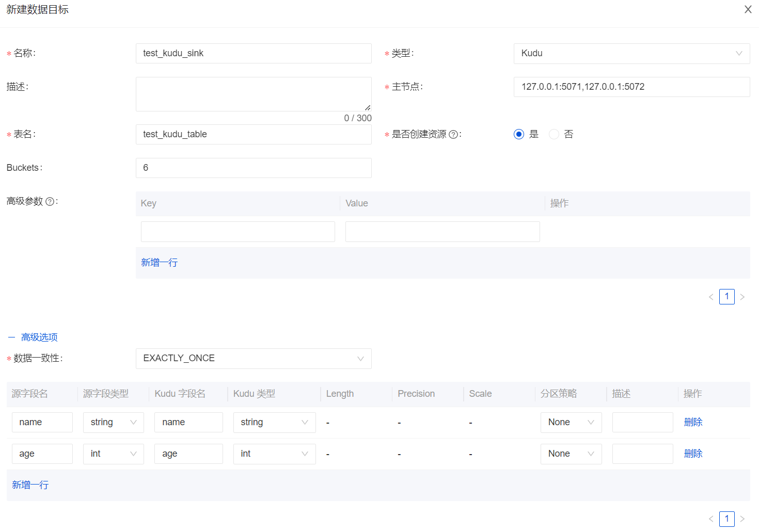Delete the age field row
759x532 pixels.
(x=693, y=454)
